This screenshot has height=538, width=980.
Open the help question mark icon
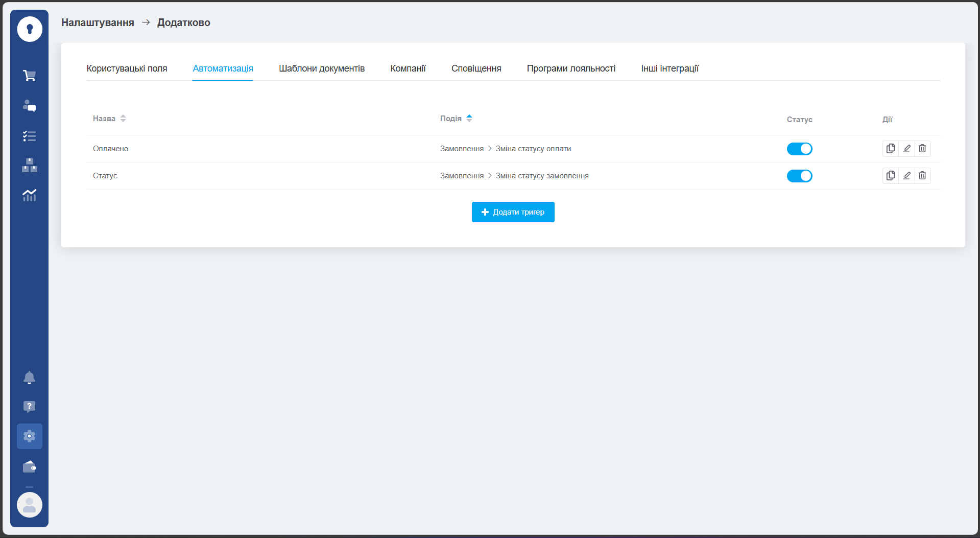tap(30, 407)
